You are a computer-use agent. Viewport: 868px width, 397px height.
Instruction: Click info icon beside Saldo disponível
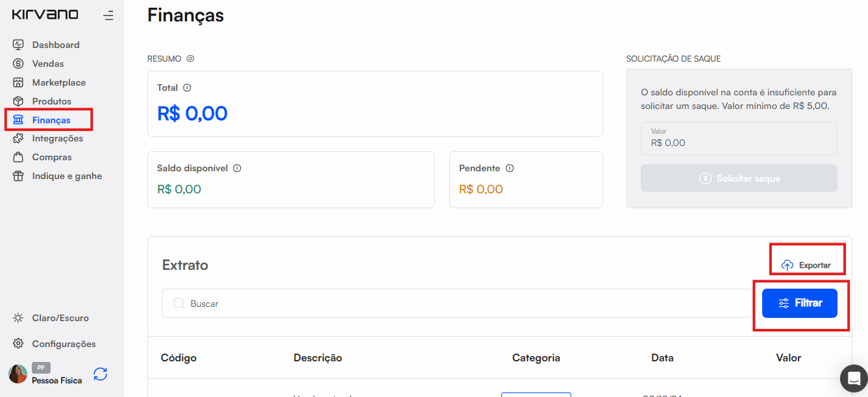(237, 168)
